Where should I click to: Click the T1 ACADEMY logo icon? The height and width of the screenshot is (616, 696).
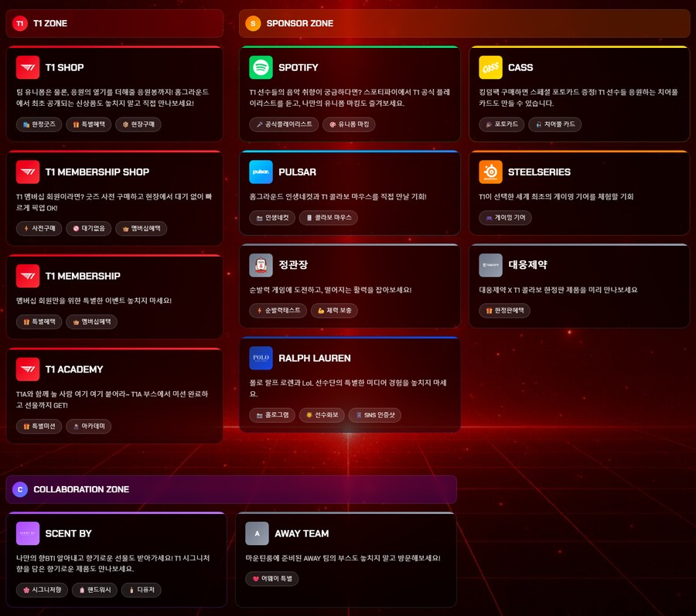tap(28, 369)
